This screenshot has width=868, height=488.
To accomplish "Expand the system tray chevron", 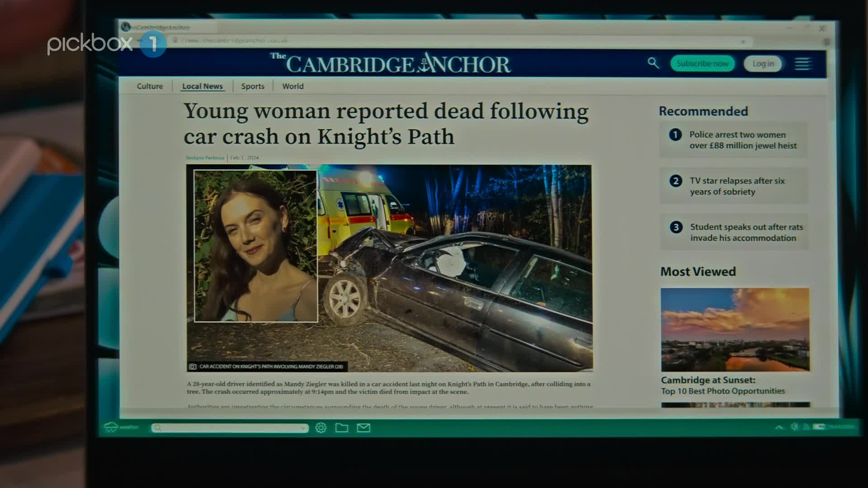I will (779, 427).
